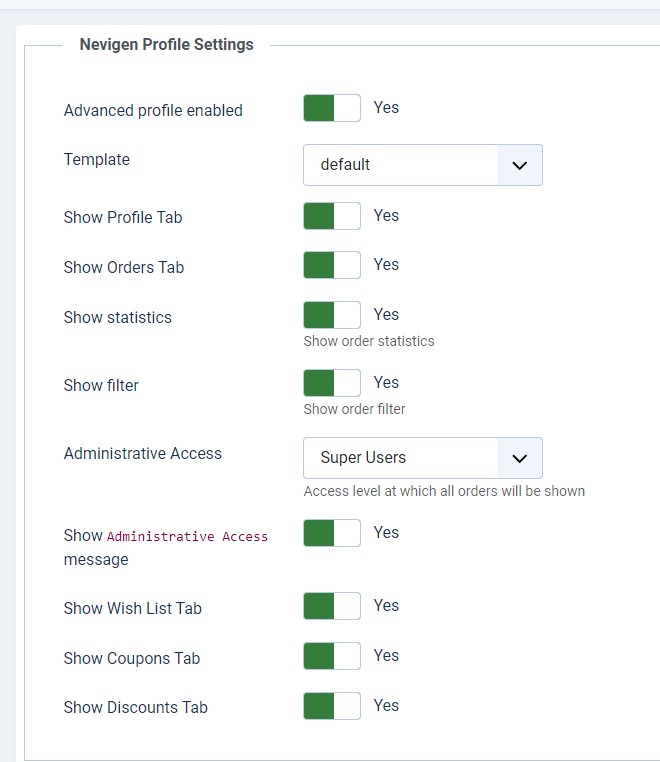
Task: Disable the Show Profile Tab switch
Action: (332, 216)
